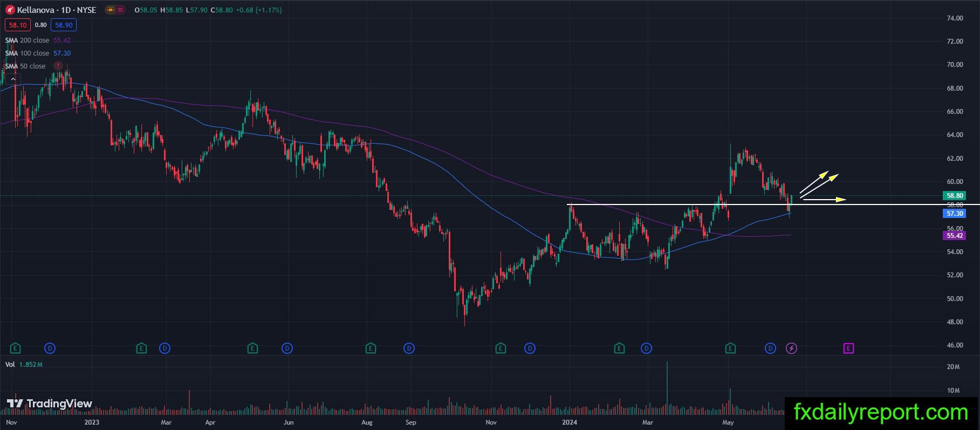Open the upcoming purple earnings marker

click(848, 349)
